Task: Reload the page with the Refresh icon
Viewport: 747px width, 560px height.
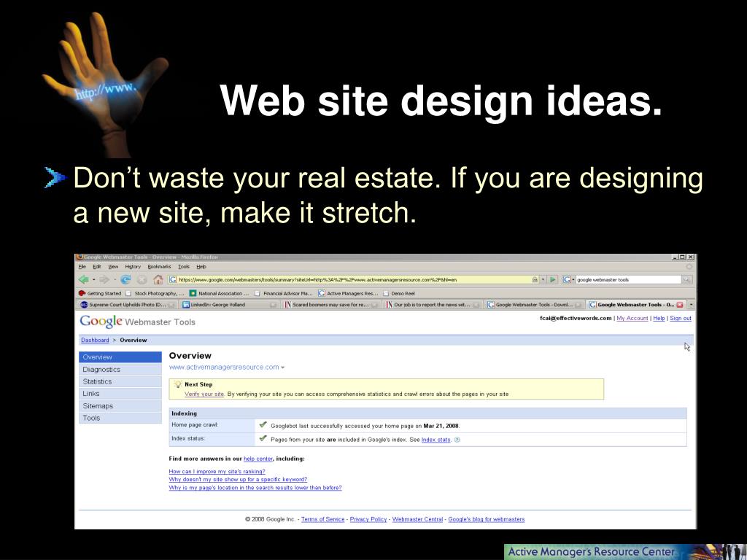Action: tap(125, 279)
